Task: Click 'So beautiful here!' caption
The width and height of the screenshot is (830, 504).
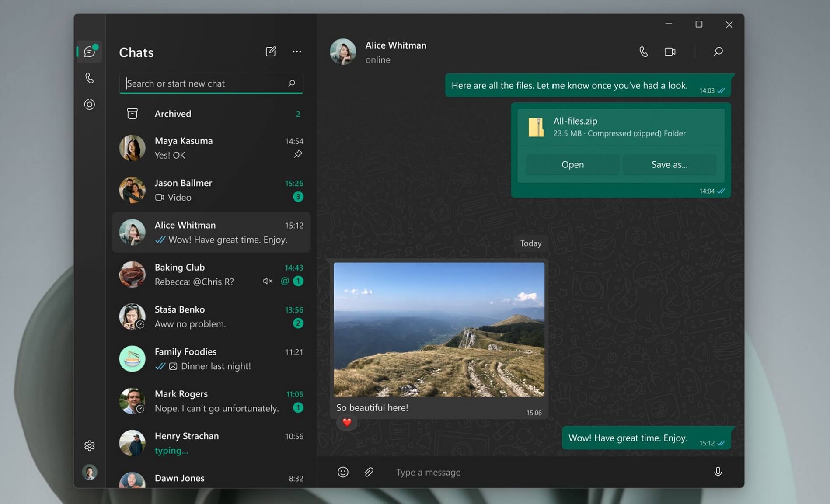Action: pos(372,407)
